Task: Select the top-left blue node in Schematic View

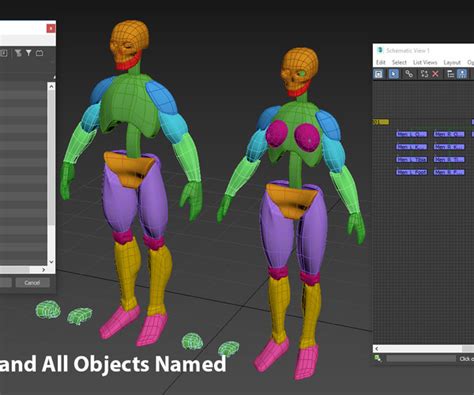Action: [x=412, y=134]
